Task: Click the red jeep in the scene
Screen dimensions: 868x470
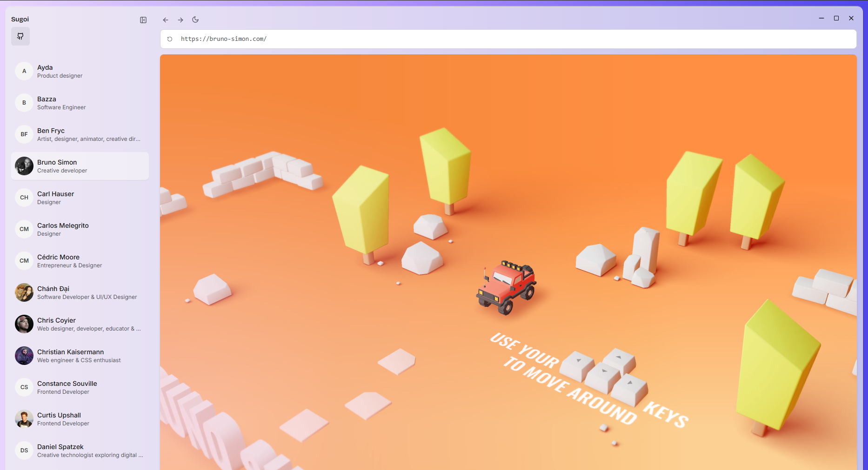Action: [507, 287]
